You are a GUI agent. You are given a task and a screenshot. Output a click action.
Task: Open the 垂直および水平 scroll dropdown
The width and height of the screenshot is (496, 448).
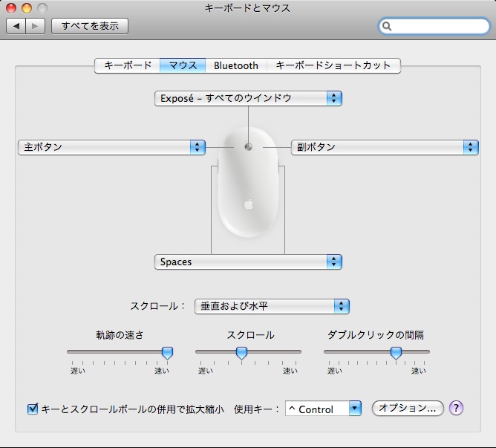tap(272, 306)
